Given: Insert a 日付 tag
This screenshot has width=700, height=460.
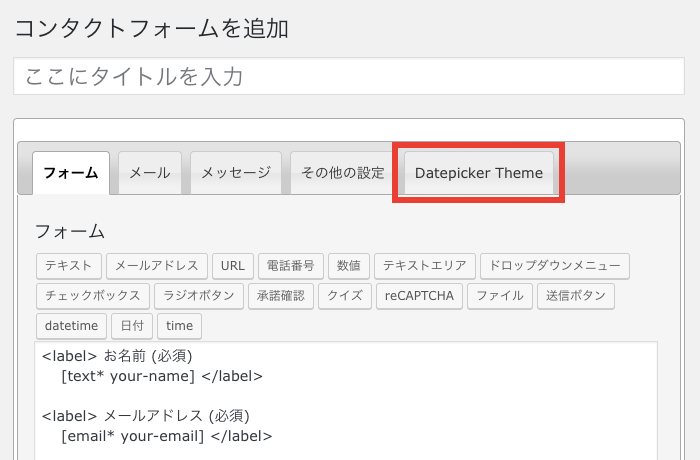Looking at the screenshot, I should click(132, 326).
